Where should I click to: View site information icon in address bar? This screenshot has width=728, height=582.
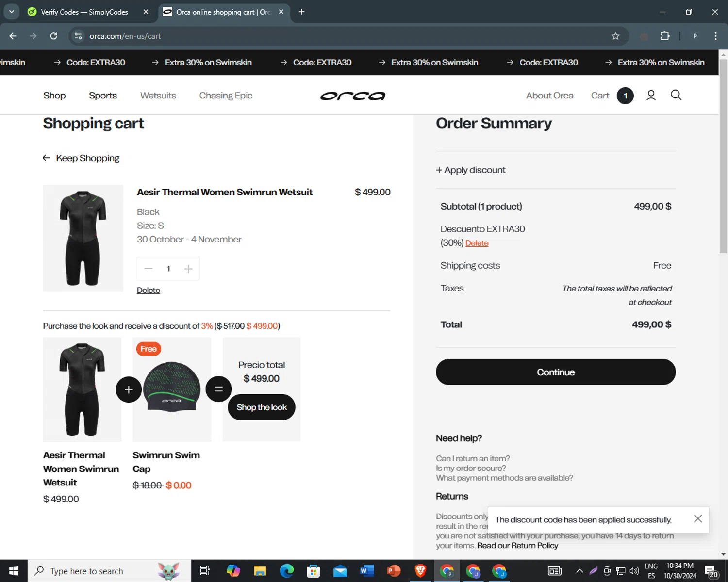tap(78, 36)
